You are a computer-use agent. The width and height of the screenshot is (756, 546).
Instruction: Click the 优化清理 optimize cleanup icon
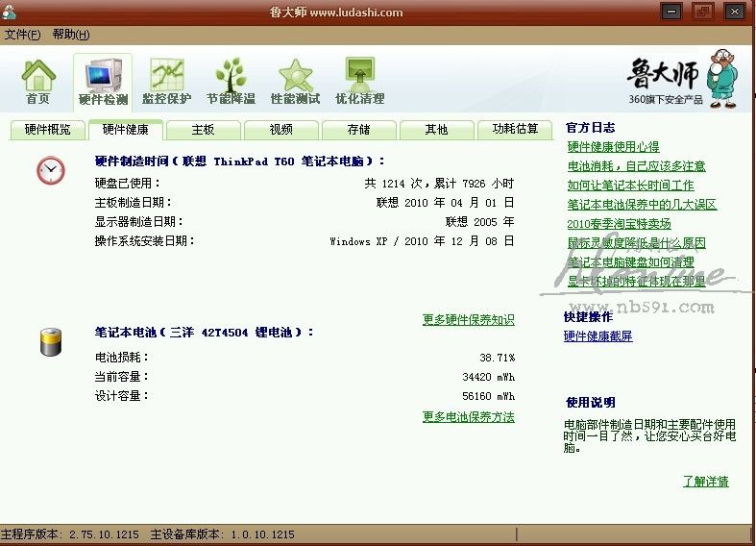pyautogui.click(x=359, y=81)
